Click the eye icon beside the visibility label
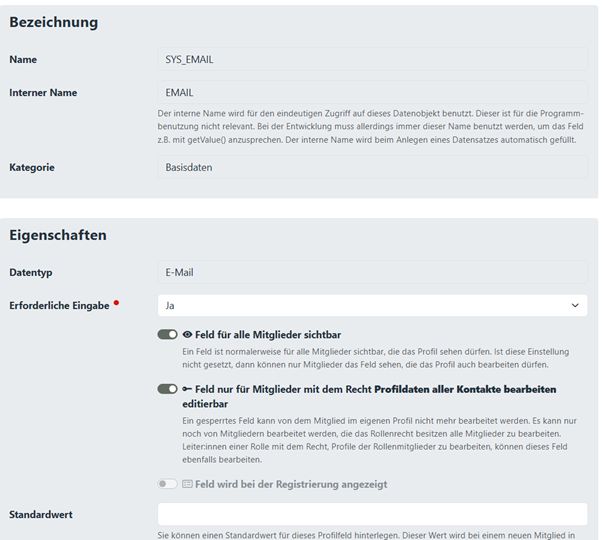Image resolution: width=605 pixels, height=540 pixels. click(x=188, y=335)
